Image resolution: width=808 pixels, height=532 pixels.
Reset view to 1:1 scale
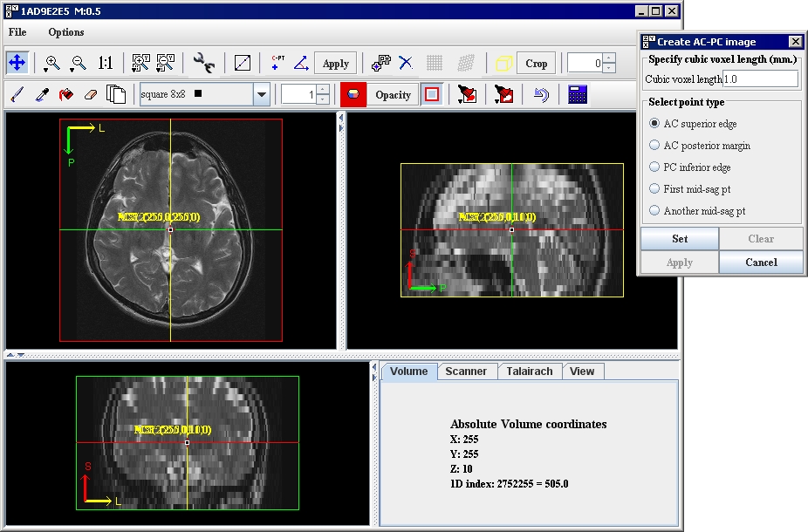click(x=106, y=63)
